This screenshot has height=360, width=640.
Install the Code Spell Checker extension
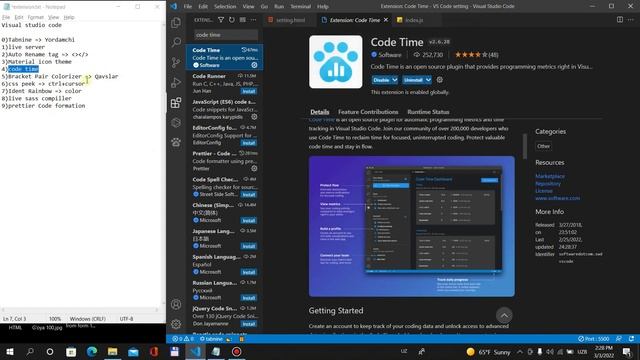pos(249,195)
